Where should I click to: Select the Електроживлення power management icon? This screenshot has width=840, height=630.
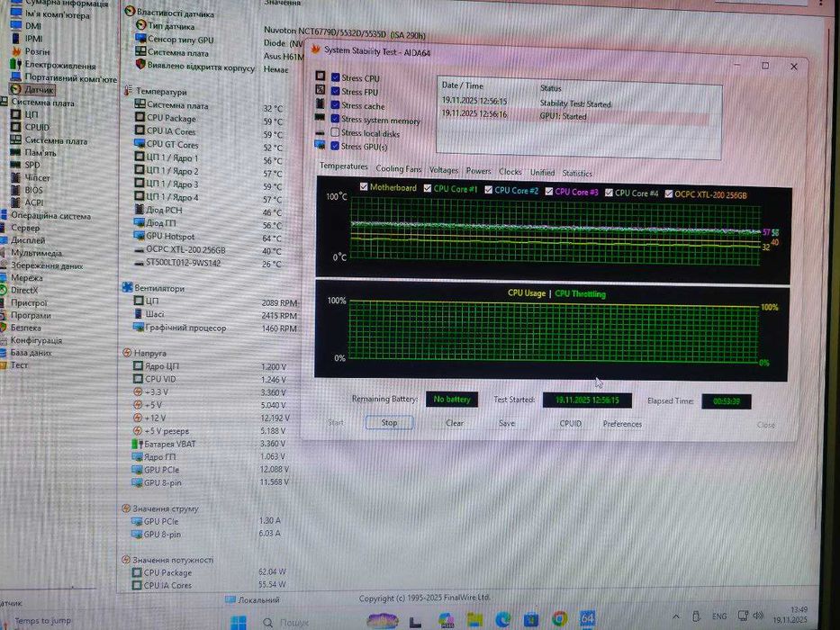[x=16, y=64]
